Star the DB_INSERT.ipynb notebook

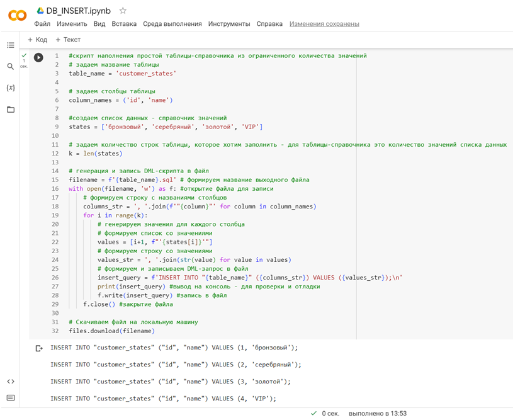(123, 11)
